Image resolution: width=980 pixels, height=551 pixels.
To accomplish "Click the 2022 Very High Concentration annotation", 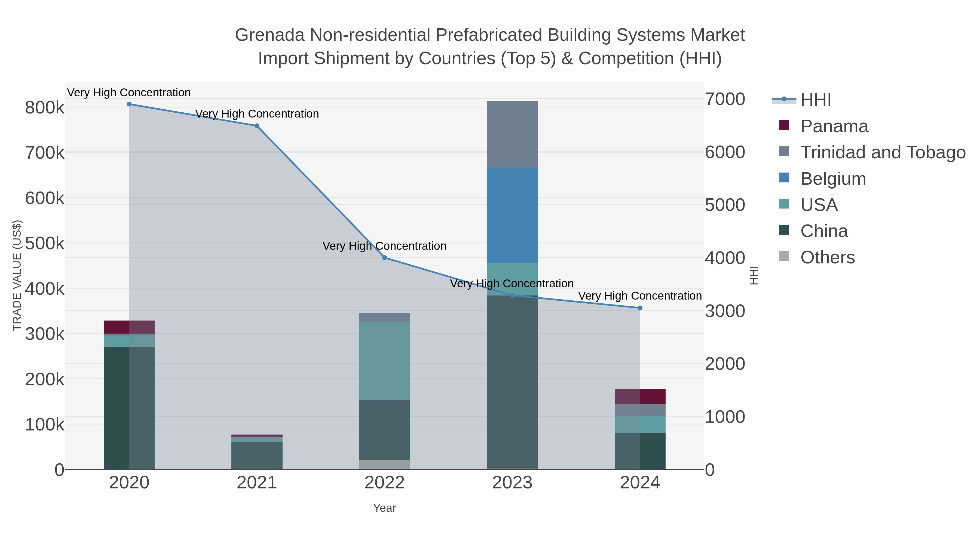I will pyautogui.click(x=385, y=246).
